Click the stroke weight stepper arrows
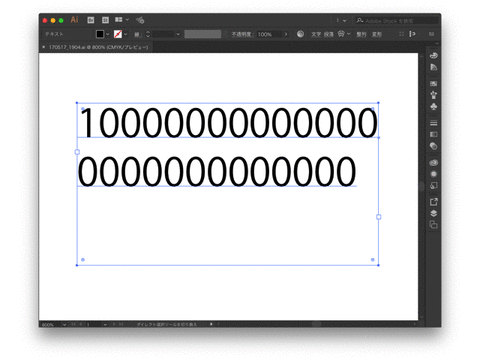The width and height of the screenshot is (480, 360). click(148, 34)
